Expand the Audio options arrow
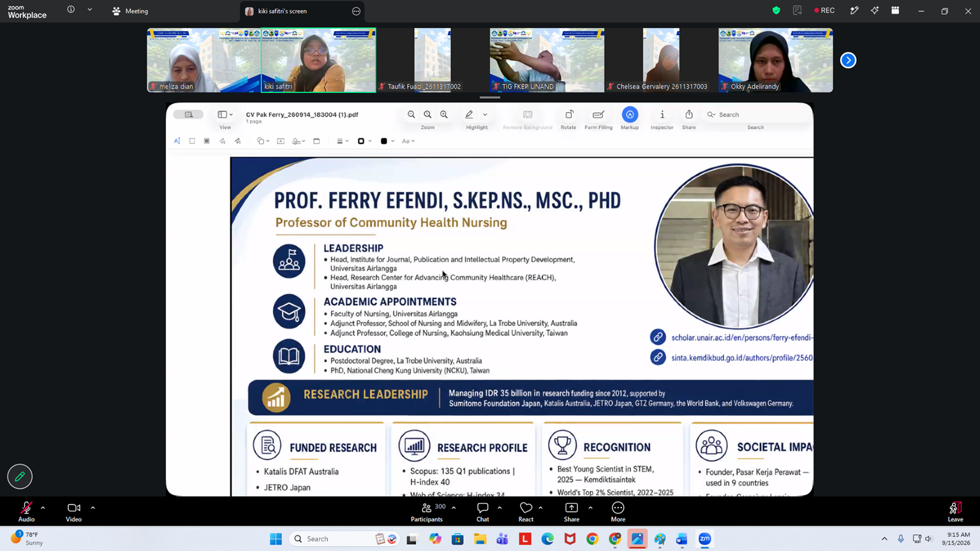980x551 pixels. click(x=43, y=508)
